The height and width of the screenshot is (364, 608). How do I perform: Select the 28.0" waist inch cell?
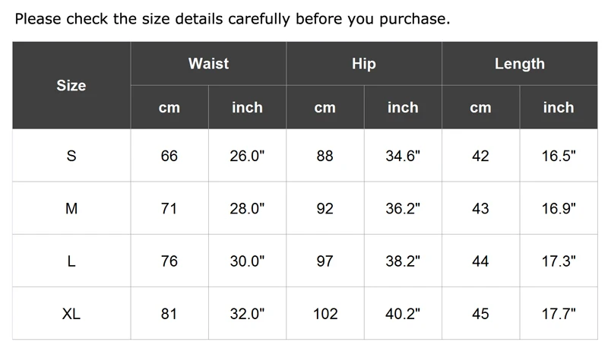(x=248, y=208)
